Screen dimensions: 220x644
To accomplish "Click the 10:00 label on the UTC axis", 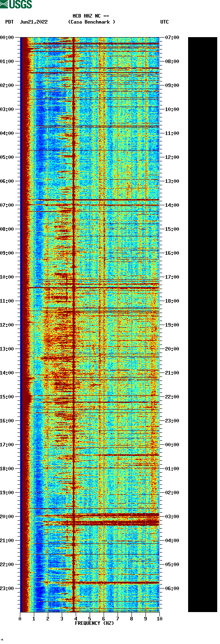I will pos(172,109).
